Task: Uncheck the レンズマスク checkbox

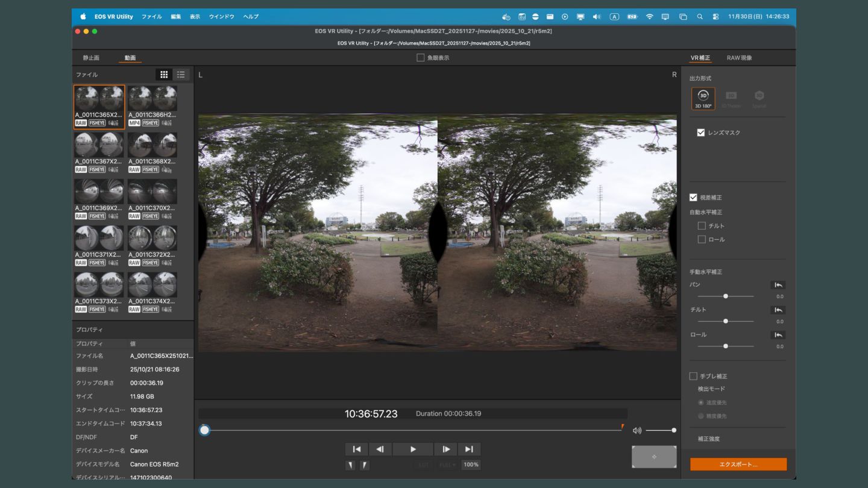Action: coord(701,133)
